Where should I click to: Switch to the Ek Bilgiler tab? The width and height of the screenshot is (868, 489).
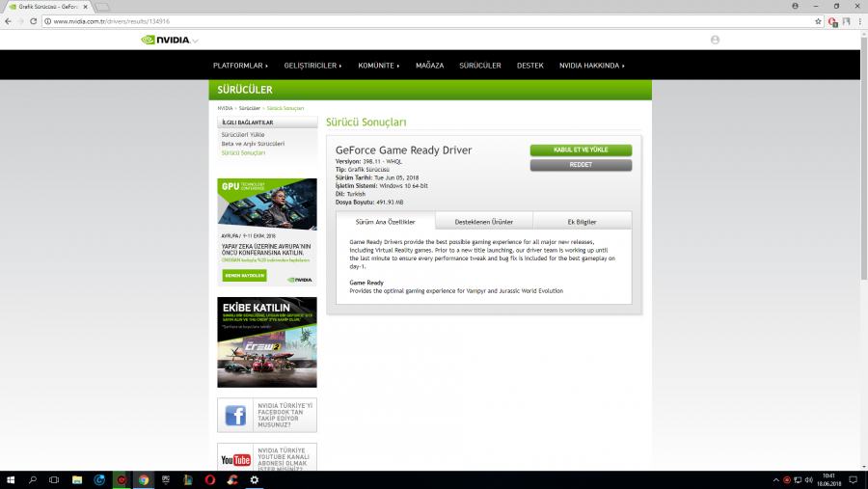tap(582, 222)
